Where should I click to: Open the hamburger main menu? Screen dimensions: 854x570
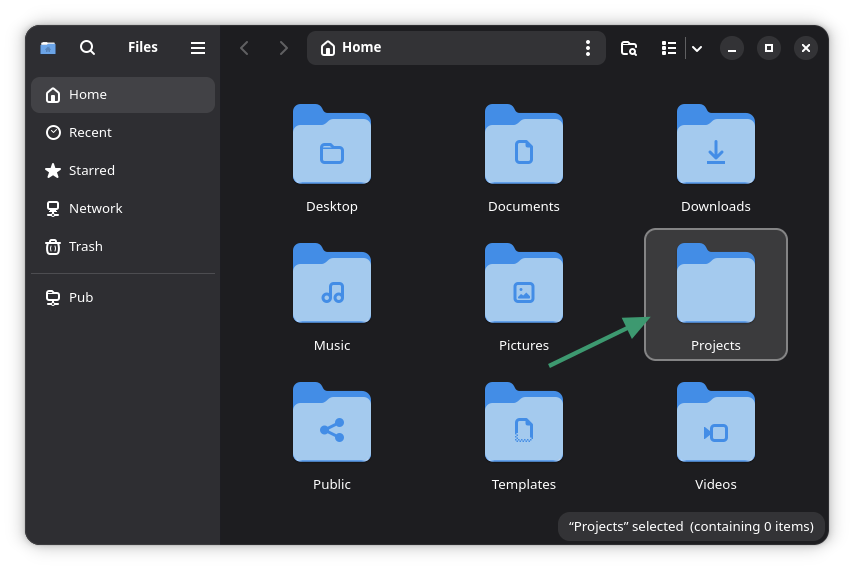click(198, 48)
